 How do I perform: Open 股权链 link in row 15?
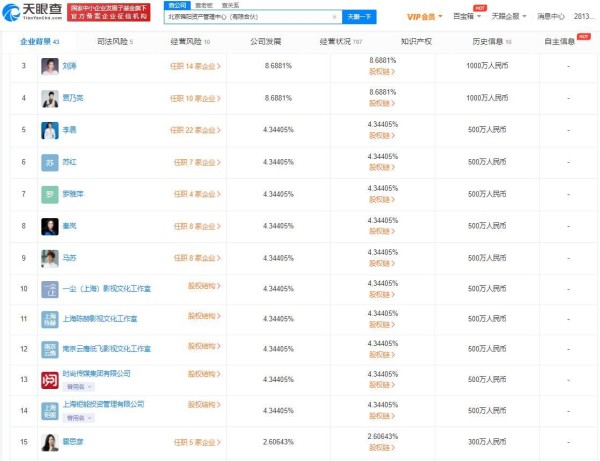point(382,448)
